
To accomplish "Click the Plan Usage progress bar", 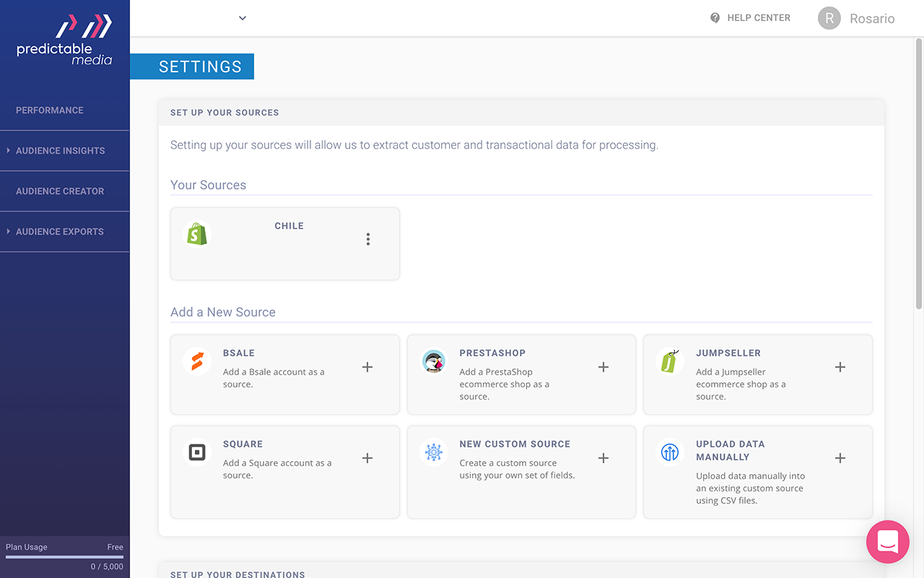I will [64, 557].
